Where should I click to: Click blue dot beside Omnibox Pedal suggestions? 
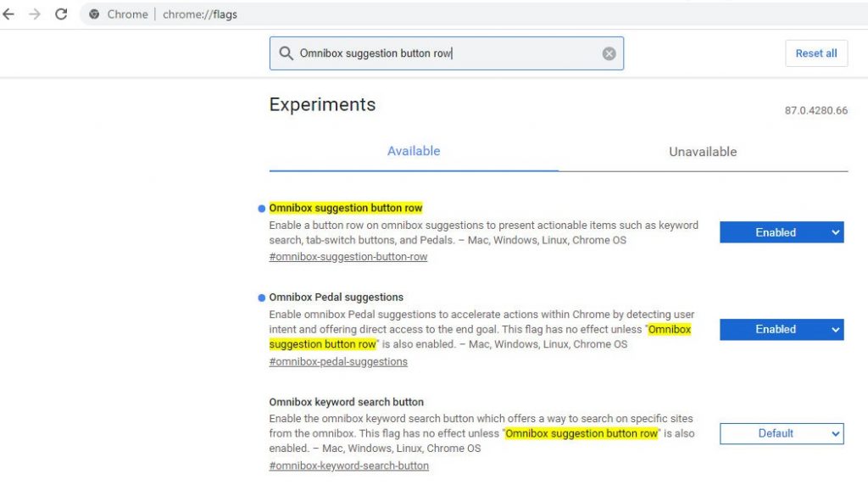coord(262,298)
